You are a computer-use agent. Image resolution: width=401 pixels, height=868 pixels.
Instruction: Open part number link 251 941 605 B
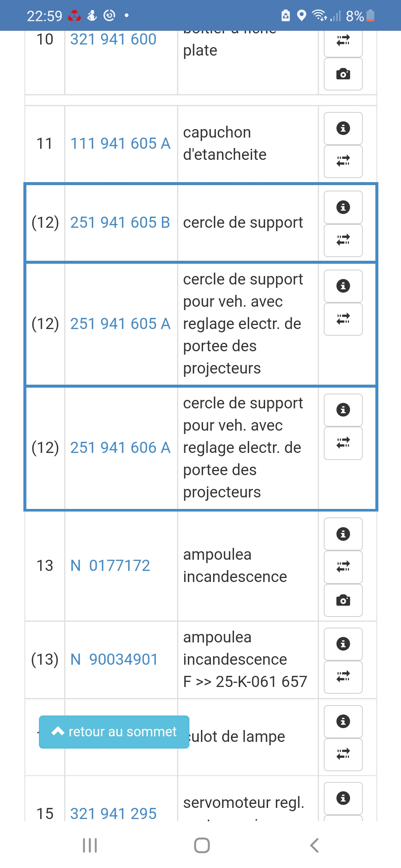(120, 223)
